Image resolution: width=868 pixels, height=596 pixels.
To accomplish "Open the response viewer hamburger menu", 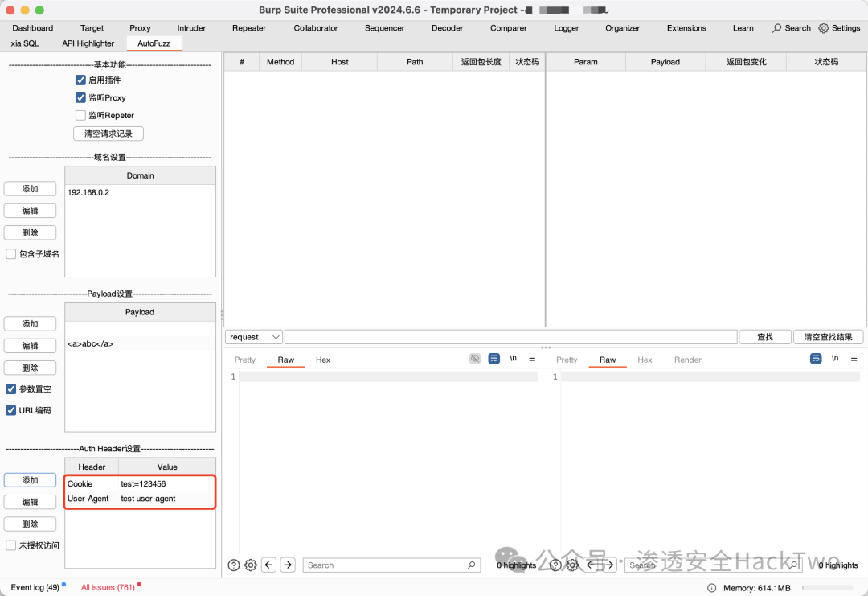I will [854, 359].
